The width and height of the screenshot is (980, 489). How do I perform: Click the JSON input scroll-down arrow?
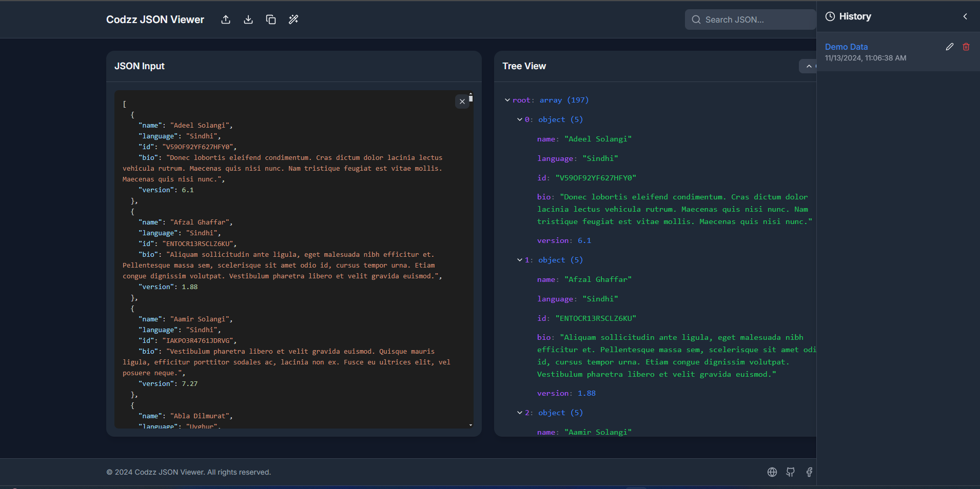click(x=471, y=425)
